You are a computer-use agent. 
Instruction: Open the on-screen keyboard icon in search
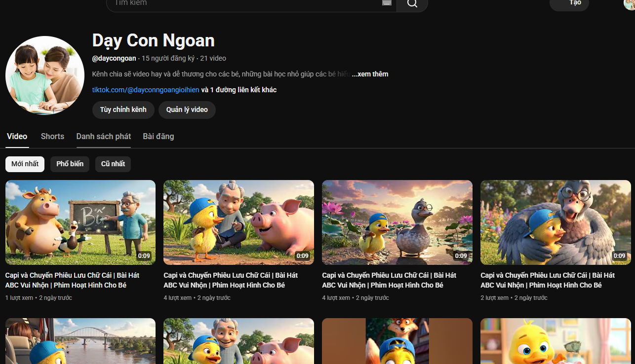pos(387,3)
